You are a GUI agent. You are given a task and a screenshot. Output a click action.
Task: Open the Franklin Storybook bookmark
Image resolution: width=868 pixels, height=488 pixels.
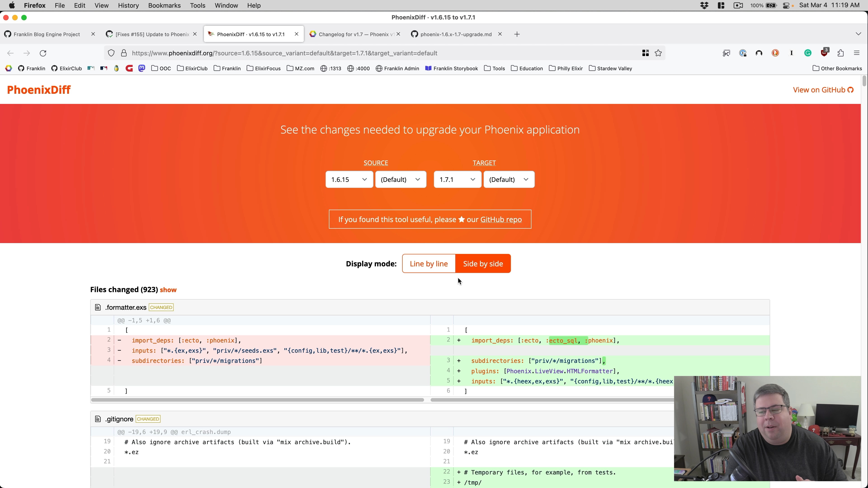tap(452, 68)
